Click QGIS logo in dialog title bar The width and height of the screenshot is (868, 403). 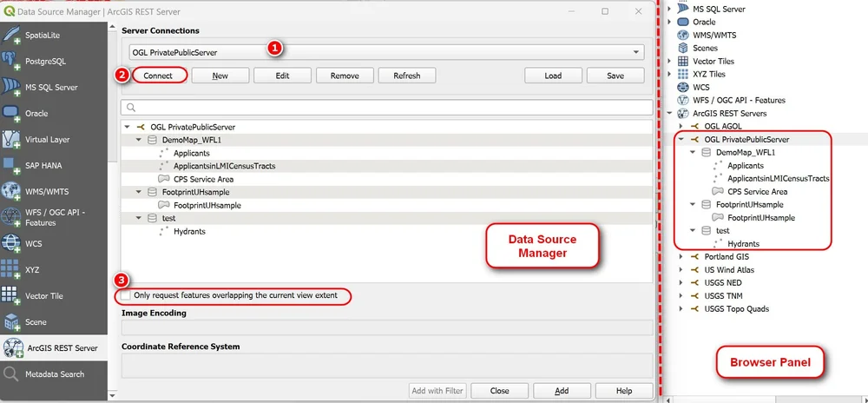(x=10, y=11)
